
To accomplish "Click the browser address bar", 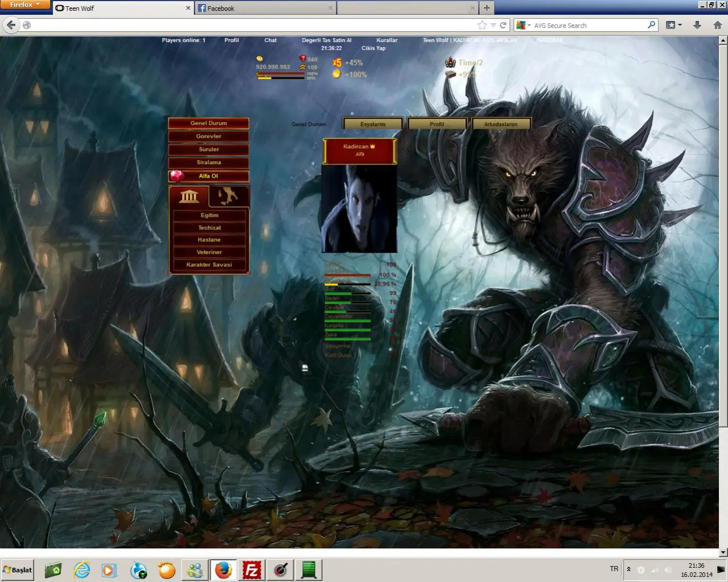I will click(253, 25).
